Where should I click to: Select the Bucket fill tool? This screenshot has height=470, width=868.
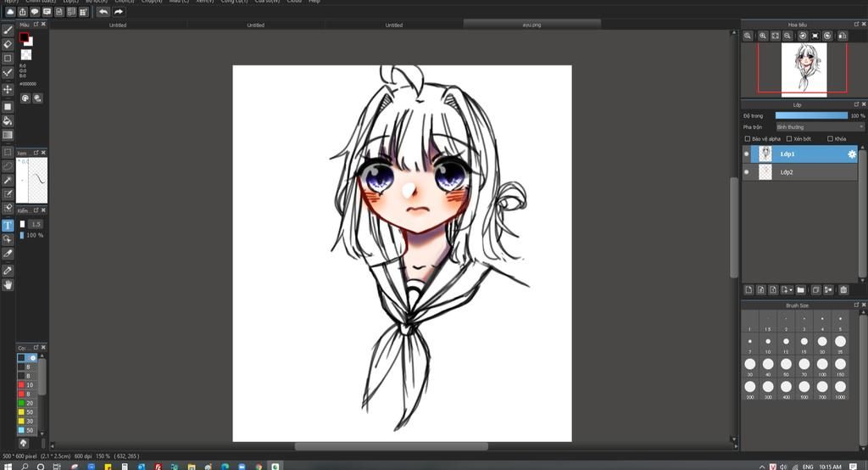click(x=8, y=120)
